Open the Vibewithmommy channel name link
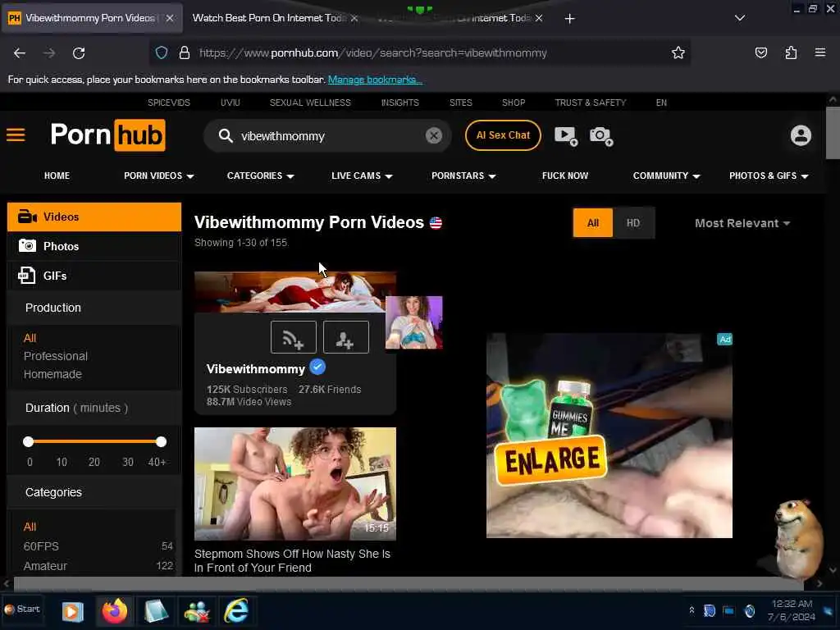Viewport: 840px width, 630px height. (256, 369)
